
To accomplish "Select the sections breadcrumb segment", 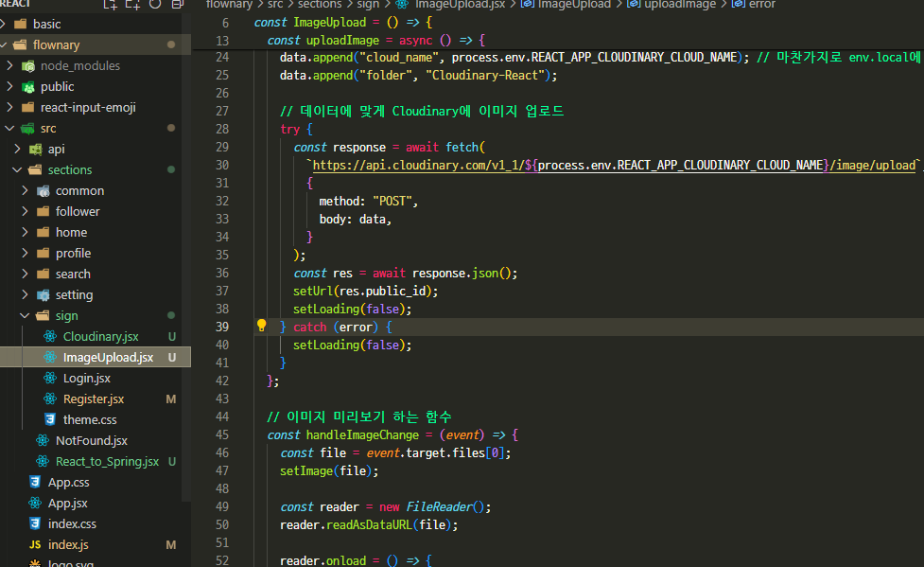I will tap(320, 4).
